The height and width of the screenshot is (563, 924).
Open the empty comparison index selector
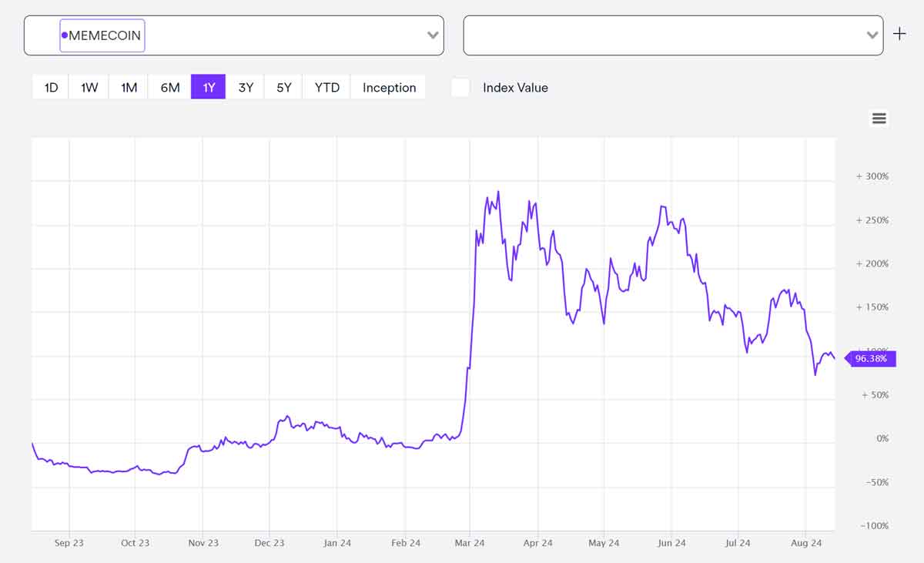(662, 35)
